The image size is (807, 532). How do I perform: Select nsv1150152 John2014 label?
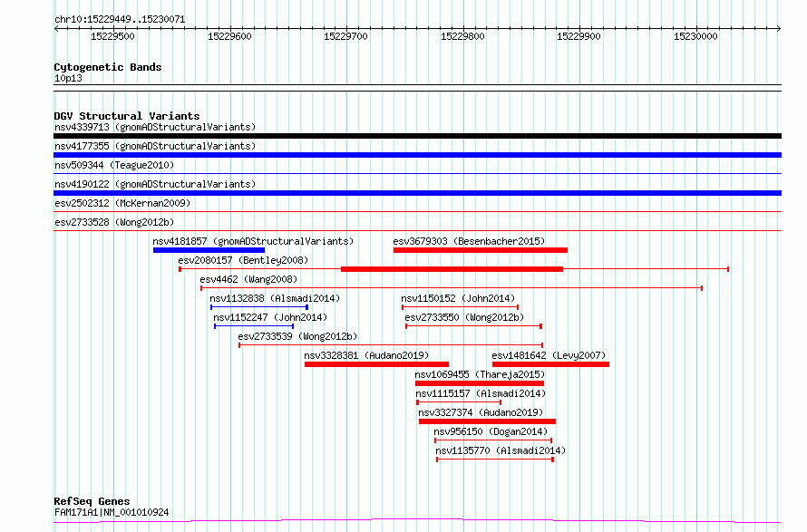pos(458,298)
